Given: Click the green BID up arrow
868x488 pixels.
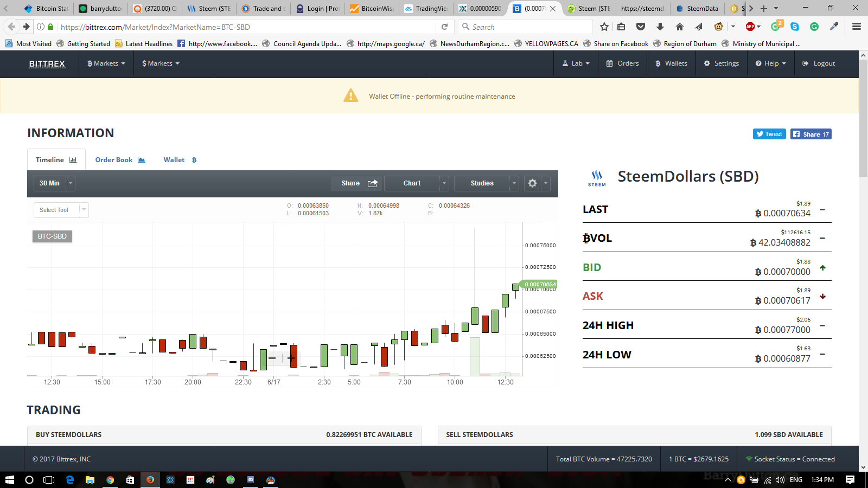Looking at the screenshot, I should pyautogui.click(x=822, y=267).
